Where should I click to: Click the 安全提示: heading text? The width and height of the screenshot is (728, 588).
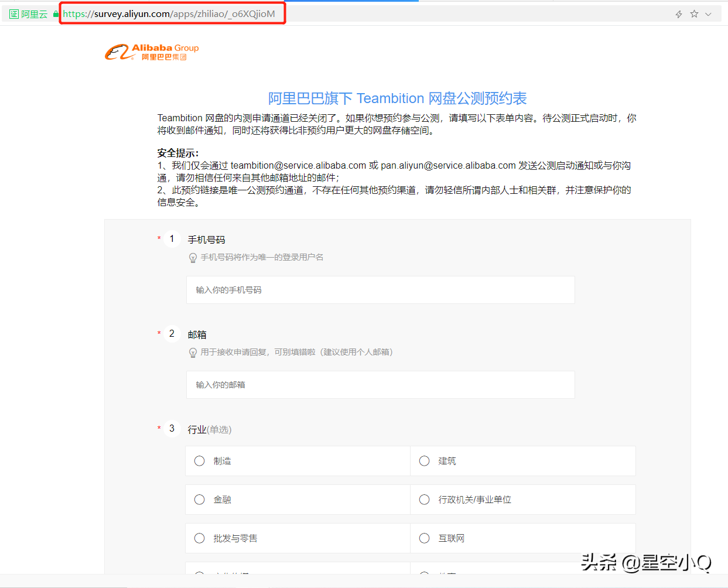tap(178, 153)
